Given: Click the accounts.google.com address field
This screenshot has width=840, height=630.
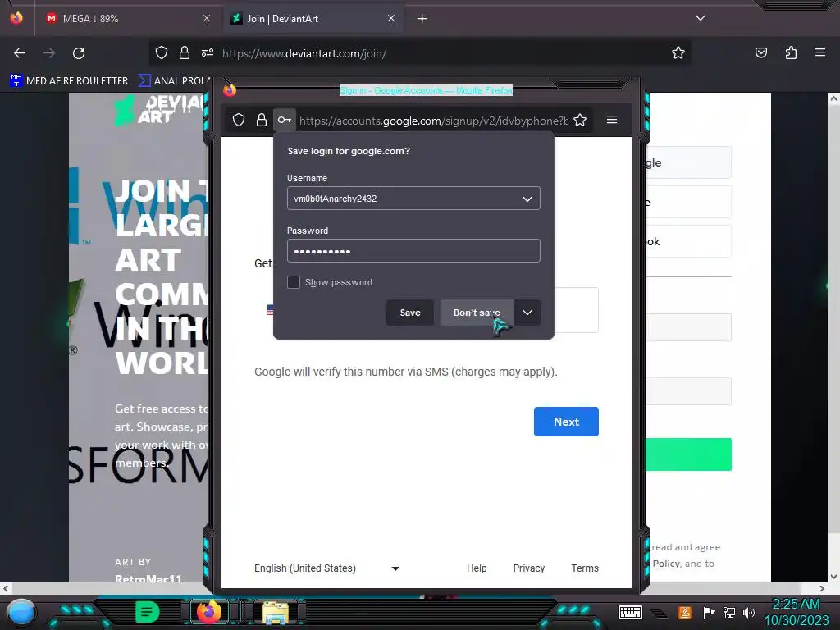Looking at the screenshot, I should pos(433,121).
